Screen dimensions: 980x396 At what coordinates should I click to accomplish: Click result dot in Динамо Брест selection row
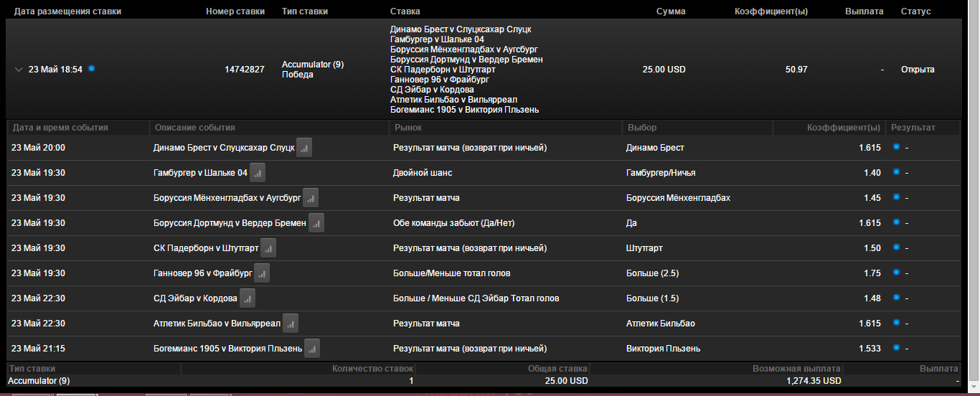[896, 147]
